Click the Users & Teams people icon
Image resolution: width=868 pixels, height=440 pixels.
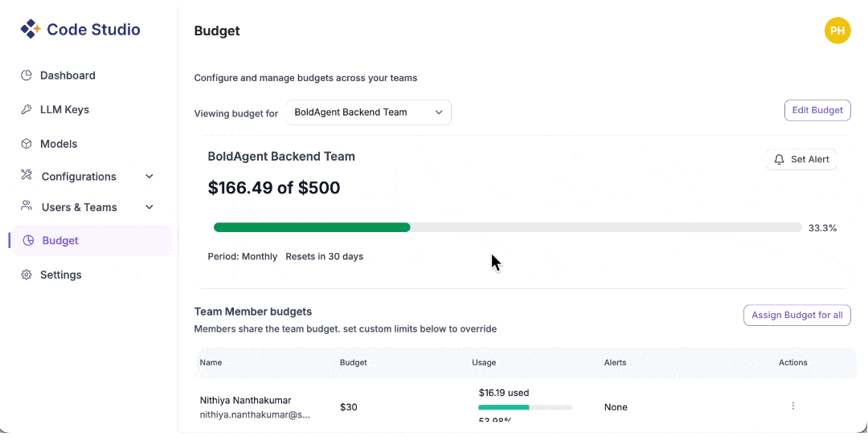26,206
